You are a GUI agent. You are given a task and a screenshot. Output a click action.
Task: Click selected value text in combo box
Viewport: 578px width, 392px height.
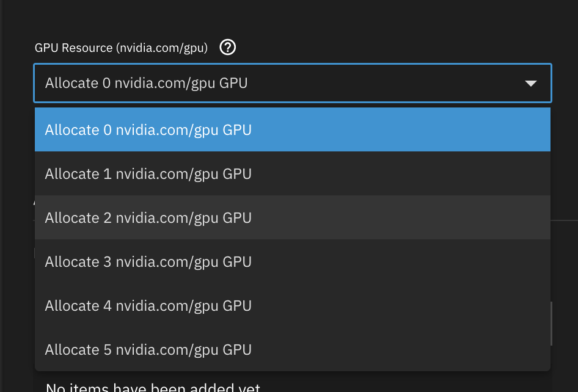(147, 83)
